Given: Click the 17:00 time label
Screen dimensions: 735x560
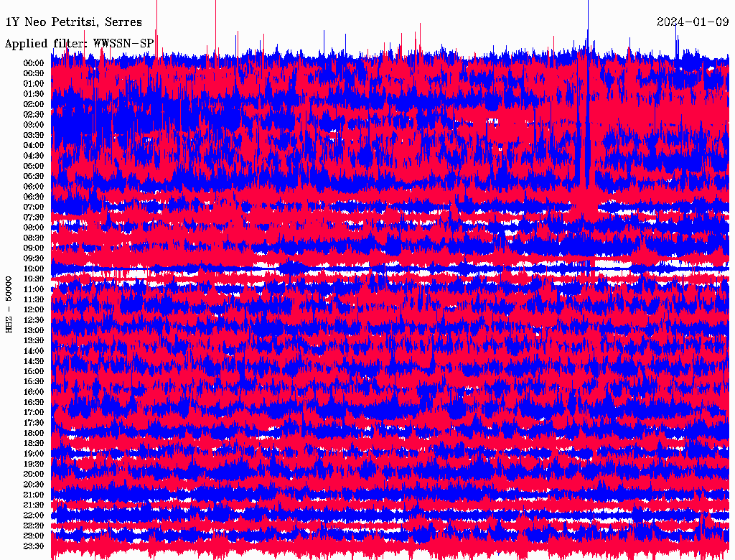Looking at the screenshot, I should [34, 413].
